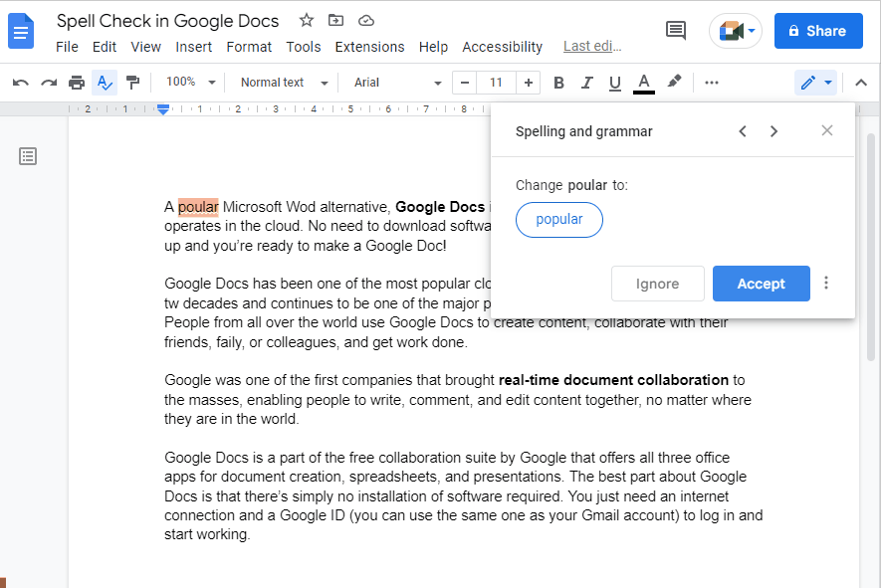Toggle underline formatting

615,84
